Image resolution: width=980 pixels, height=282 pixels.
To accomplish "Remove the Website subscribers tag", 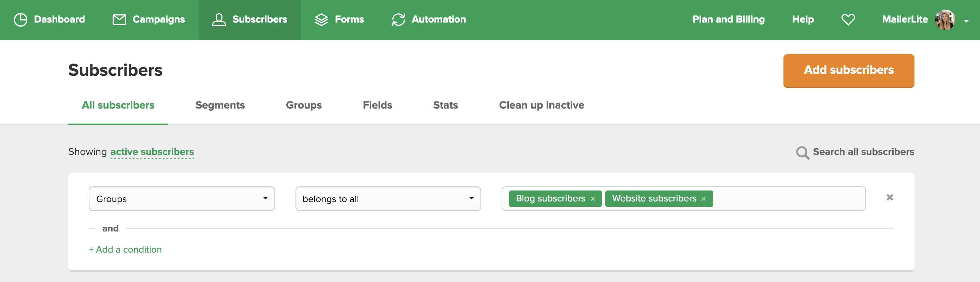I will pos(703,199).
